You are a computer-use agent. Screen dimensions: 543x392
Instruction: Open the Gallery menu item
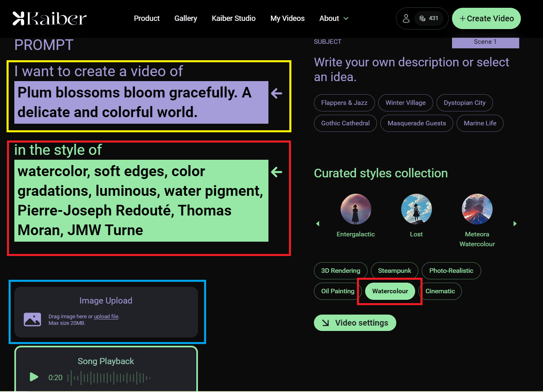pos(186,18)
